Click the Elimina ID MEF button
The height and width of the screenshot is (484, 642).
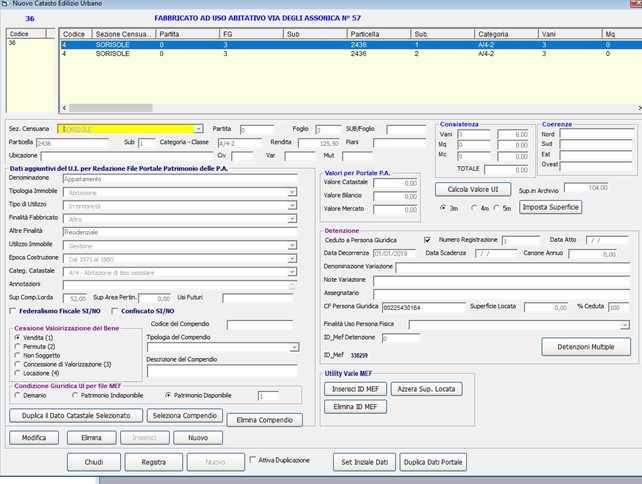(355, 407)
